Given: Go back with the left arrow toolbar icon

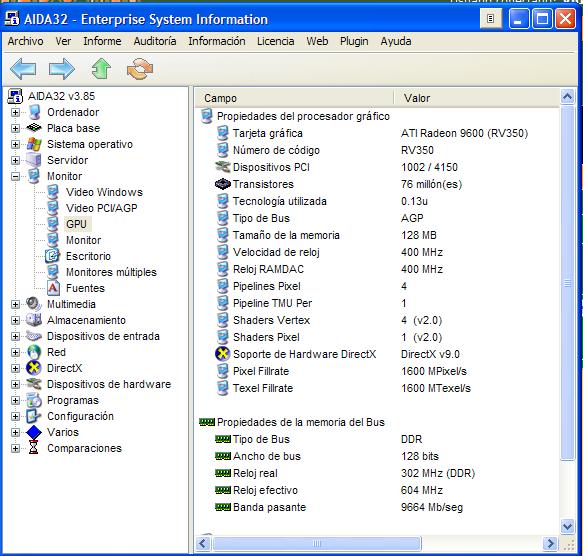Looking at the screenshot, I should (x=23, y=69).
